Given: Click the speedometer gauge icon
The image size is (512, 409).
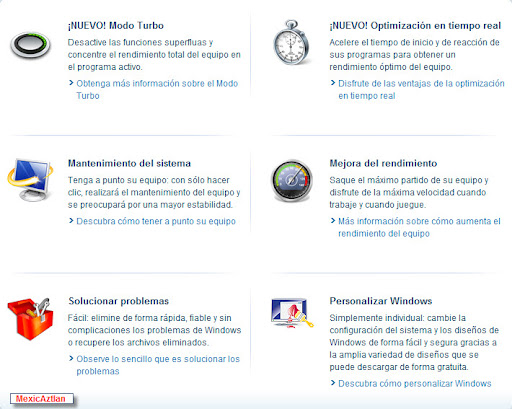Looking at the screenshot, I should pyautogui.click(x=291, y=180).
